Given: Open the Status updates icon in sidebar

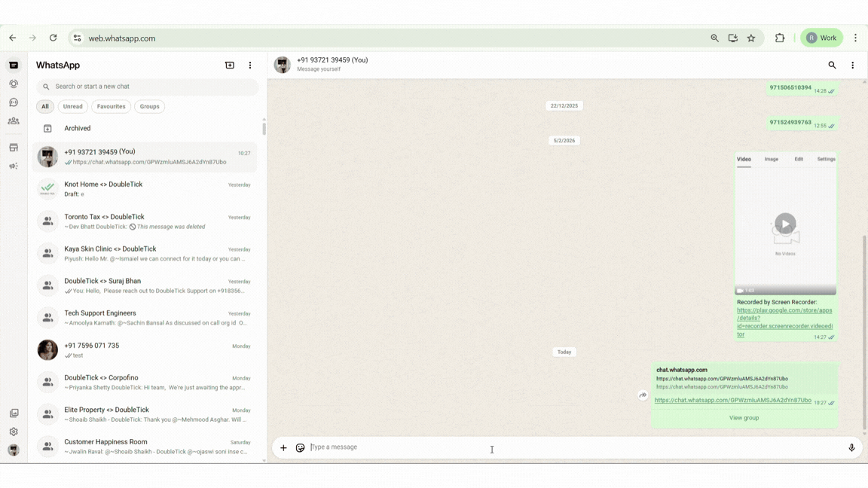Looking at the screenshot, I should (x=14, y=84).
